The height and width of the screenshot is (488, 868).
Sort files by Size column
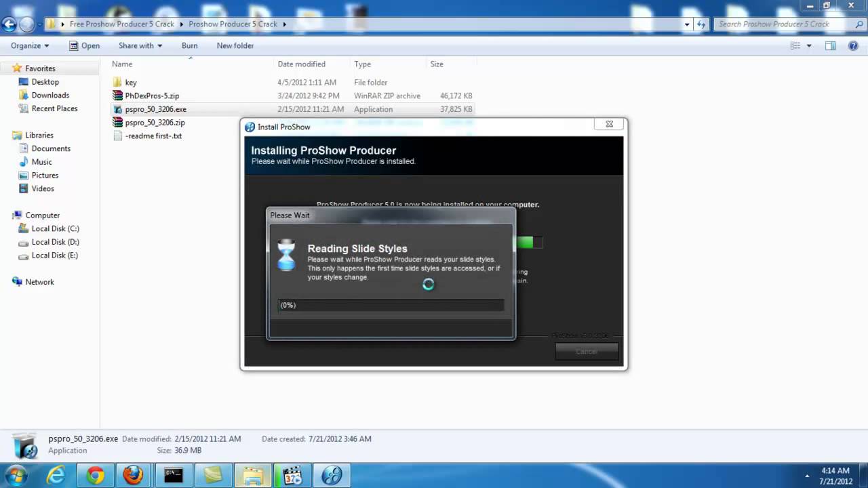pyautogui.click(x=437, y=64)
